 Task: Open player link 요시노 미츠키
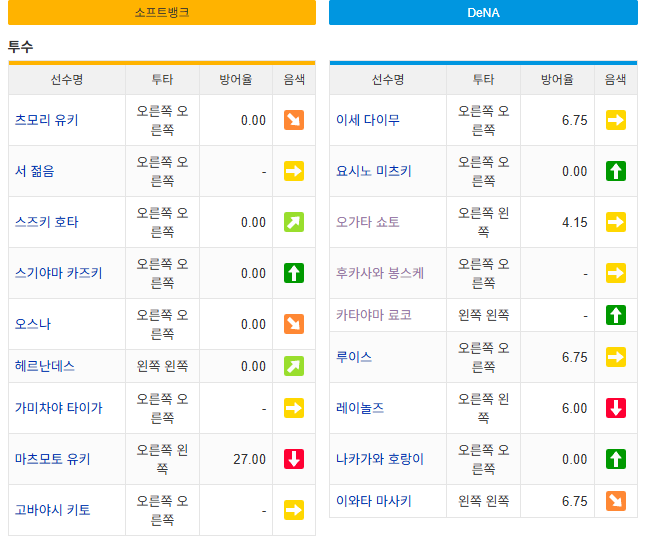click(374, 171)
